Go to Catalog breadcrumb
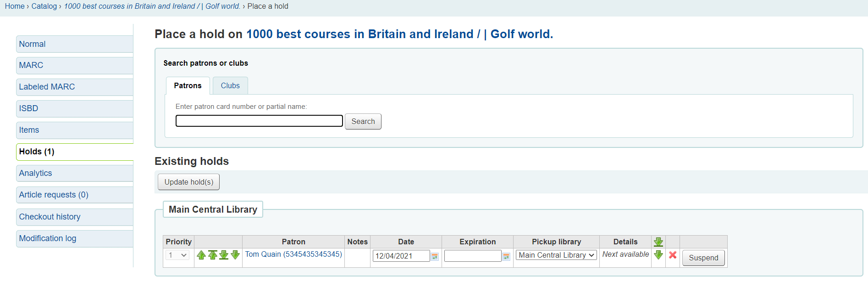This screenshot has height=282, width=868. (44, 6)
